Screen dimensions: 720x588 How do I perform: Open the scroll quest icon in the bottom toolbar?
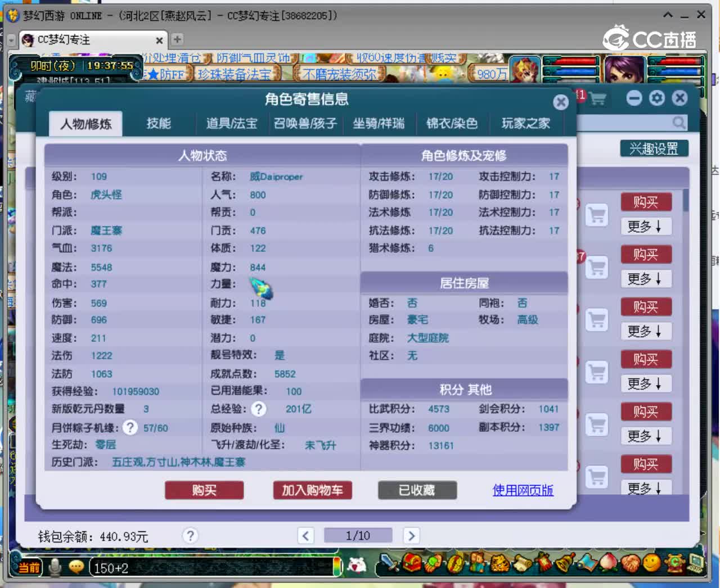click(x=521, y=563)
